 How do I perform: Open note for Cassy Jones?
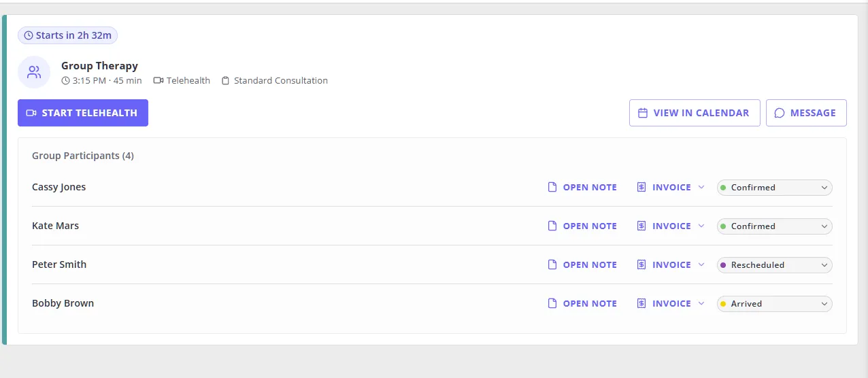pos(583,188)
